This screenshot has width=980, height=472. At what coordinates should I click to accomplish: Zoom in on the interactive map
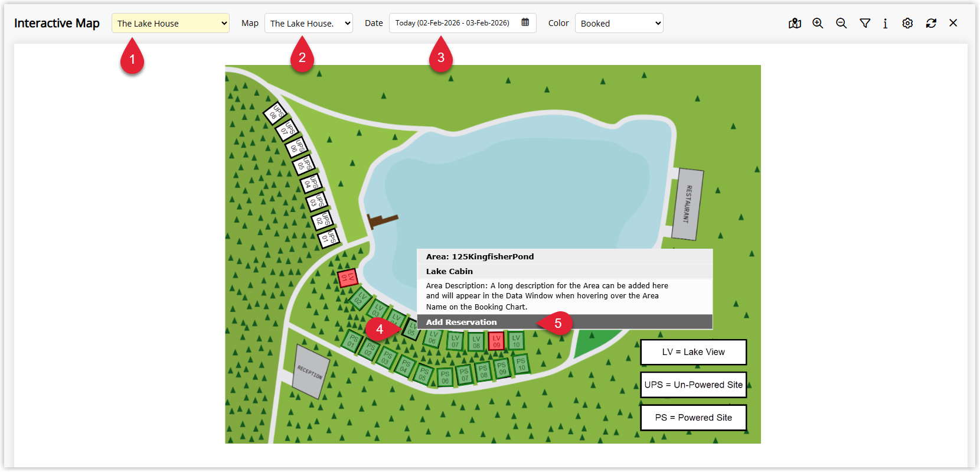point(818,23)
